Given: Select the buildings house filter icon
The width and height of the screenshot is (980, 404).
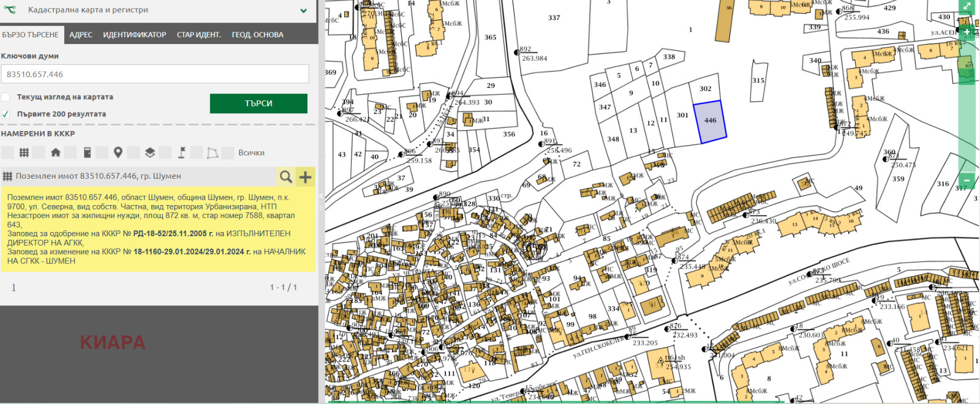Looking at the screenshot, I should tap(56, 152).
